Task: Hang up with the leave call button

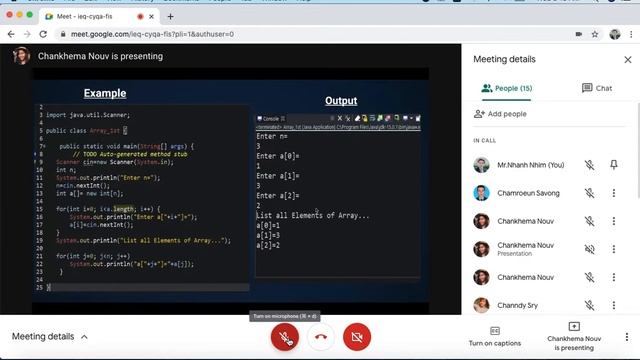Action: pyautogui.click(x=321, y=337)
